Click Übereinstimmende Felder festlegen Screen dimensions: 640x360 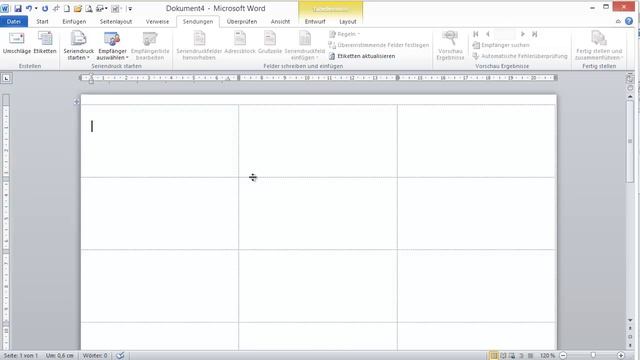[x=379, y=45]
